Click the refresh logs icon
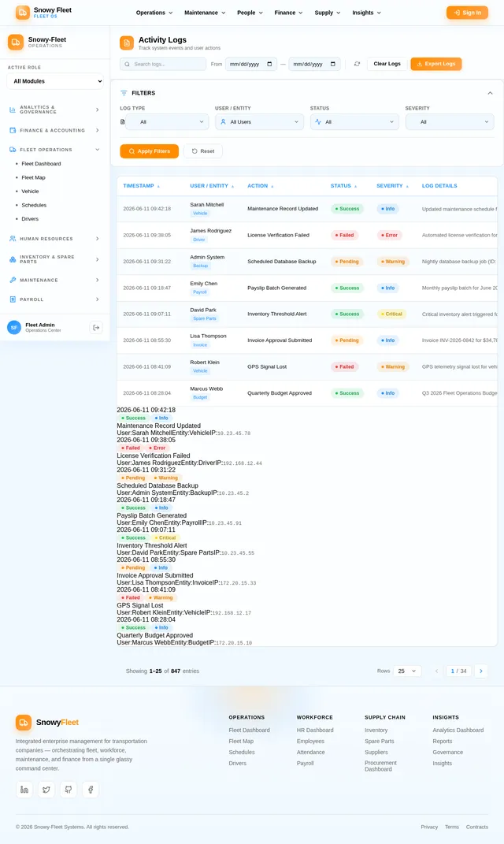This screenshot has height=844, width=504. pyautogui.click(x=357, y=64)
